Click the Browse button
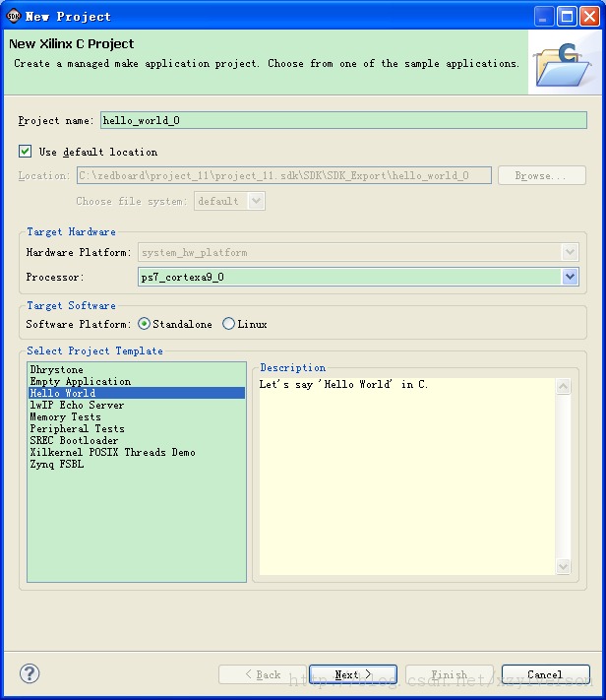 tap(542, 175)
